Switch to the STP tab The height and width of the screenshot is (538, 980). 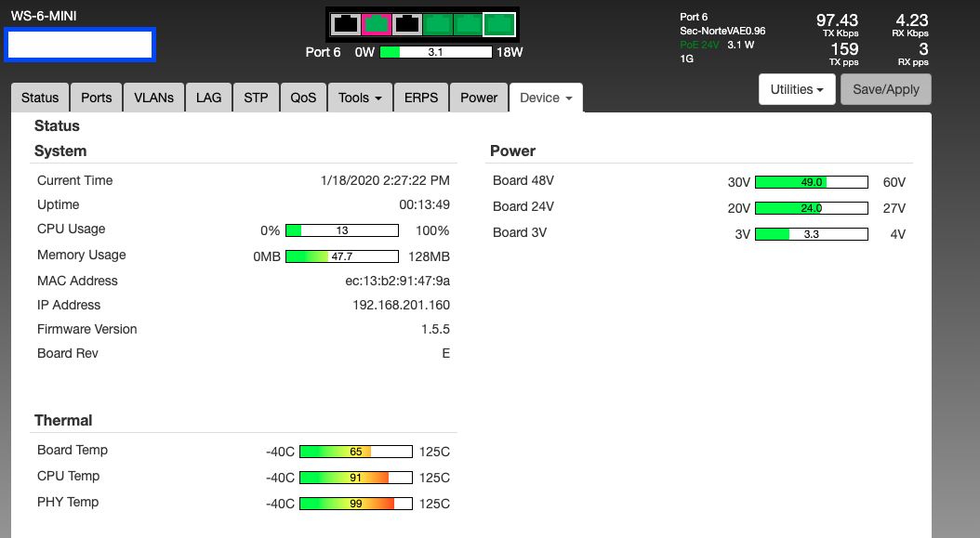(256, 98)
